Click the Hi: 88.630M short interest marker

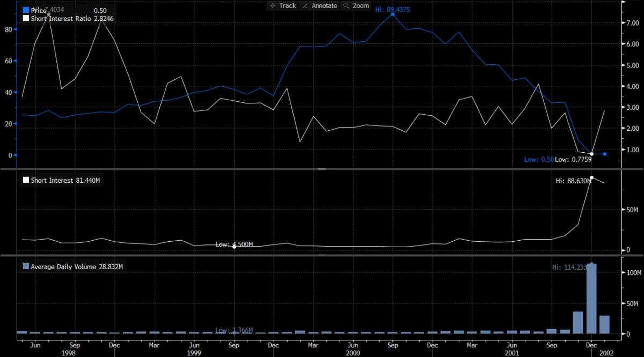(x=591, y=177)
